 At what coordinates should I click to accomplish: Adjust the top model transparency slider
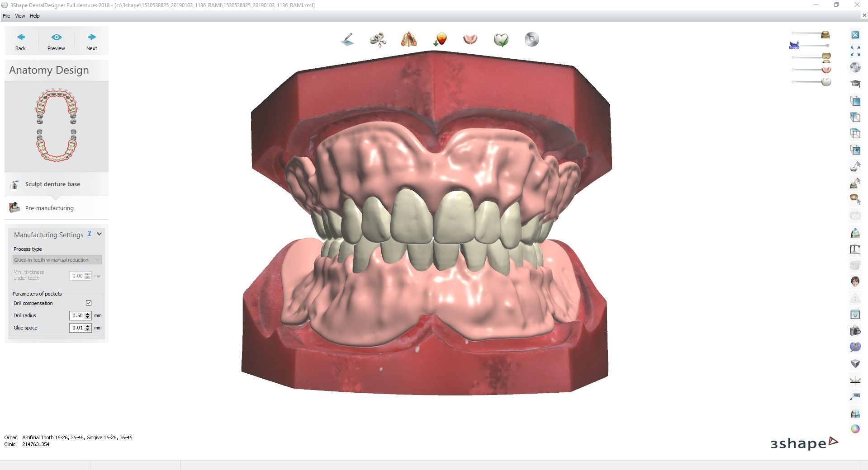[x=811, y=34]
